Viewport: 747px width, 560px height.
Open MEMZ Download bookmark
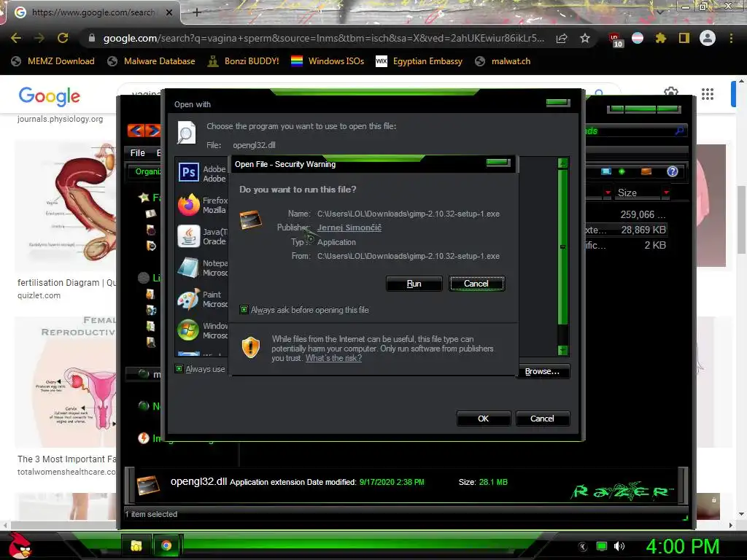click(53, 61)
